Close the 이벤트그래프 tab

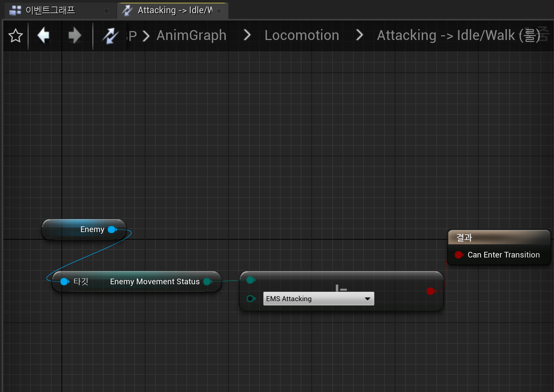click(x=106, y=11)
